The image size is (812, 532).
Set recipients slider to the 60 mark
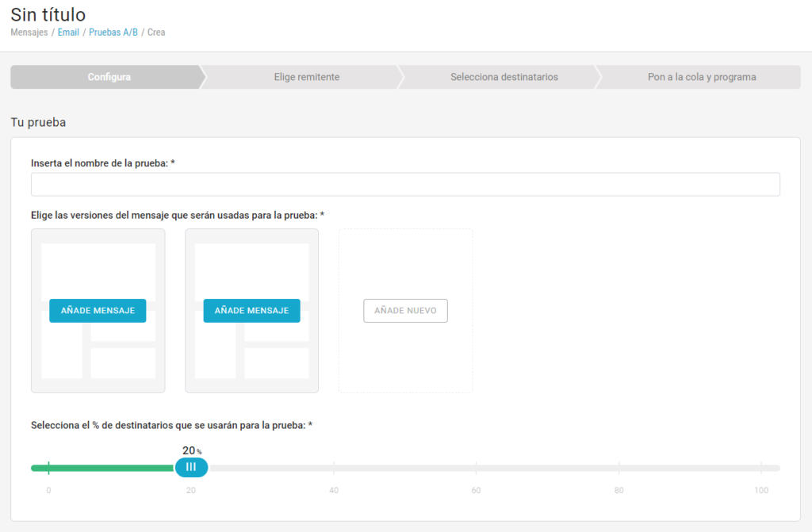point(476,468)
